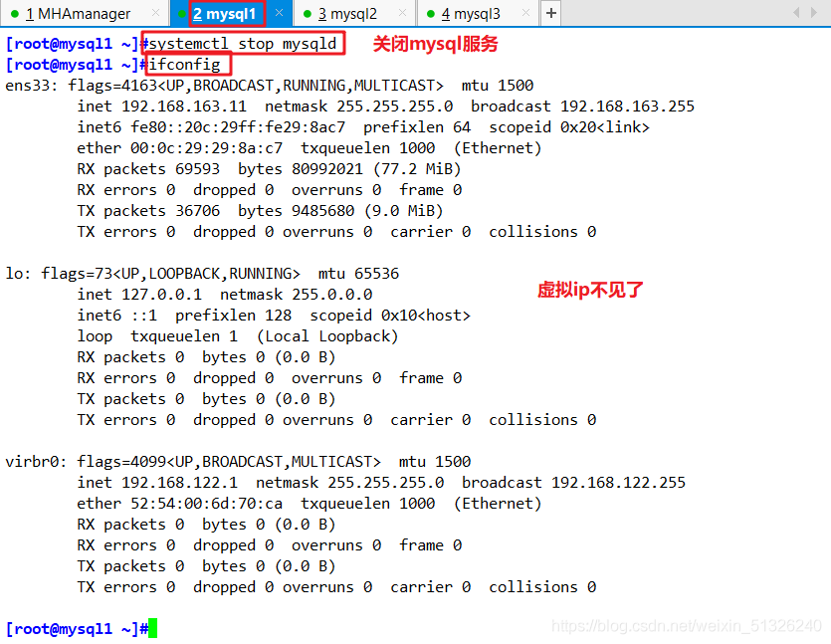
Task: Click the loopback address 127.0.0.1
Action: (161, 295)
